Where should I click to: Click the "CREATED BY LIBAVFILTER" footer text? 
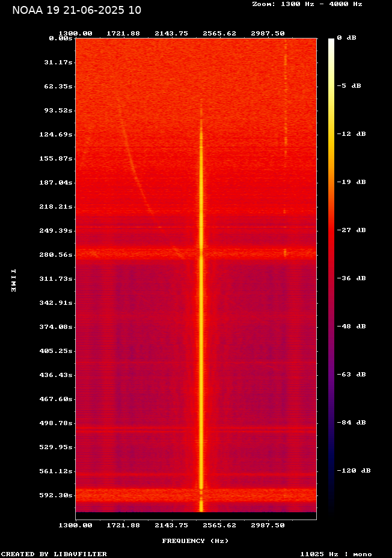(x=54, y=554)
